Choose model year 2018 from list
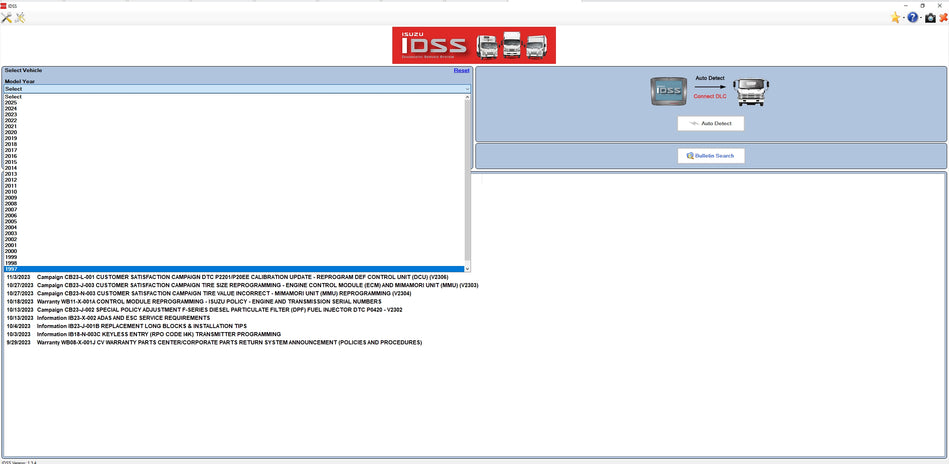The height and width of the screenshot is (464, 949). coord(11,145)
